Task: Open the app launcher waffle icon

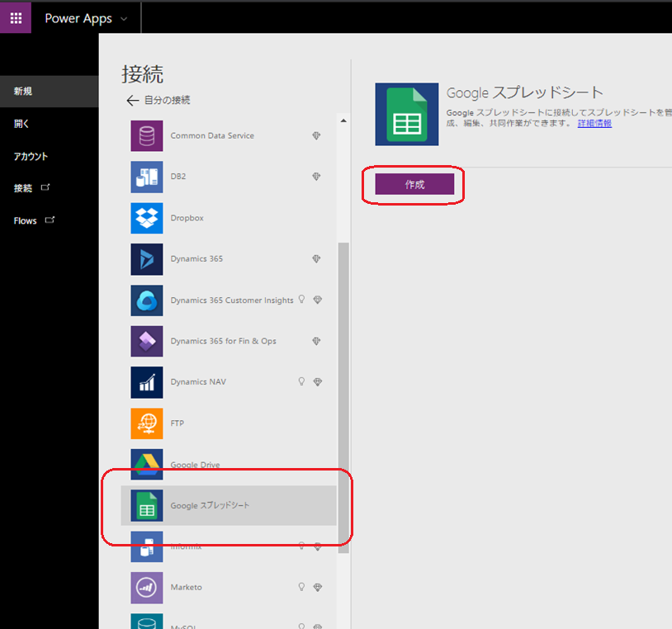Action: [16, 18]
